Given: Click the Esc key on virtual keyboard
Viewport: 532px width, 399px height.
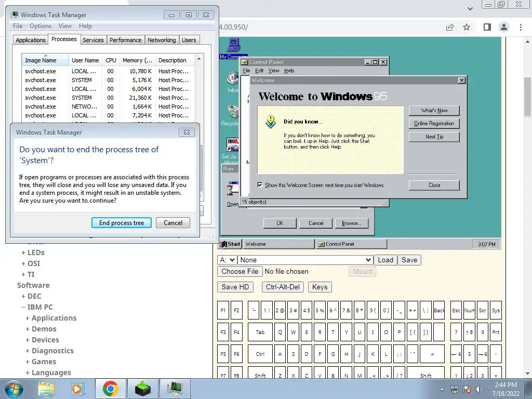Looking at the screenshot, I should coord(456,311).
